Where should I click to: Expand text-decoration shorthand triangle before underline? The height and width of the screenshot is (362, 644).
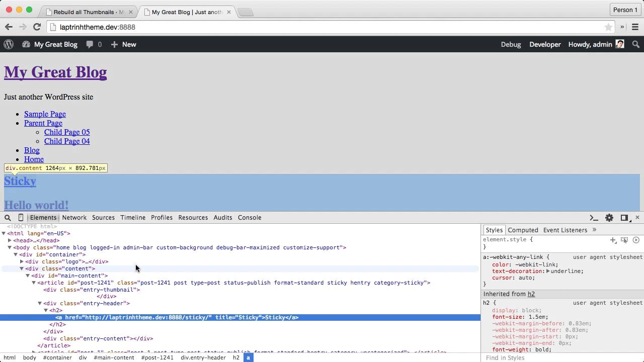(x=548, y=271)
